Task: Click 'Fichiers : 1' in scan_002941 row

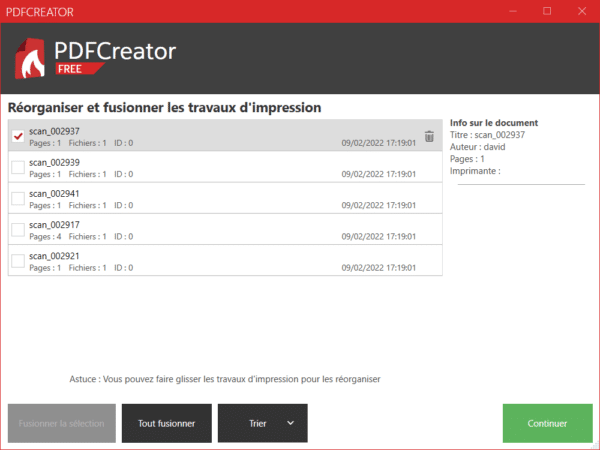Action: click(87, 205)
